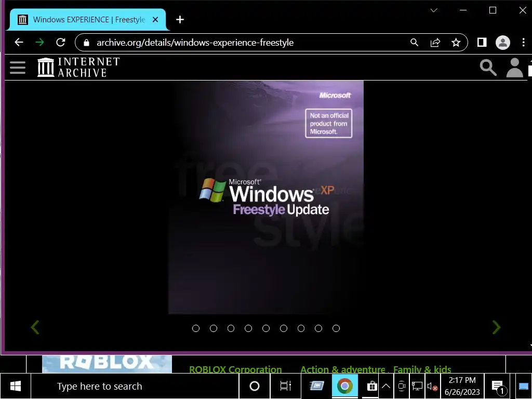This screenshot has height=399, width=532.
Task: Share this page with the share icon
Action: pos(435,43)
